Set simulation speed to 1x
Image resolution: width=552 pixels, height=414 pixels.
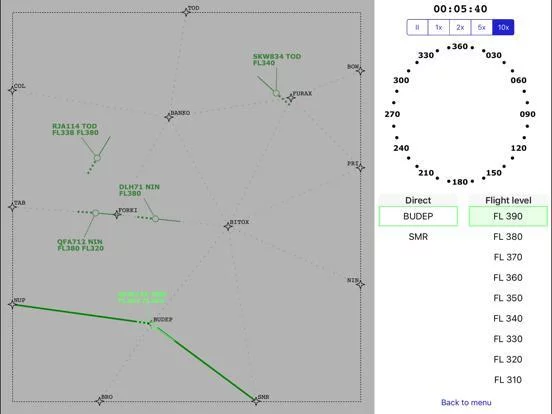[x=439, y=27]
